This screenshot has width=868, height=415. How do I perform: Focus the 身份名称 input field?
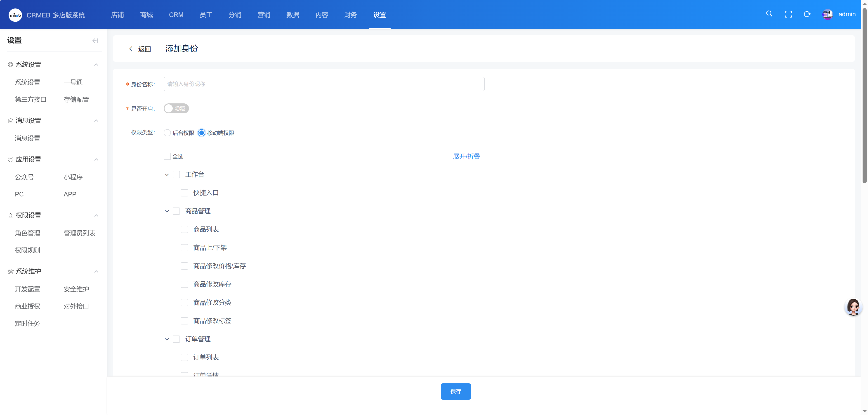[x=324, y=84]
